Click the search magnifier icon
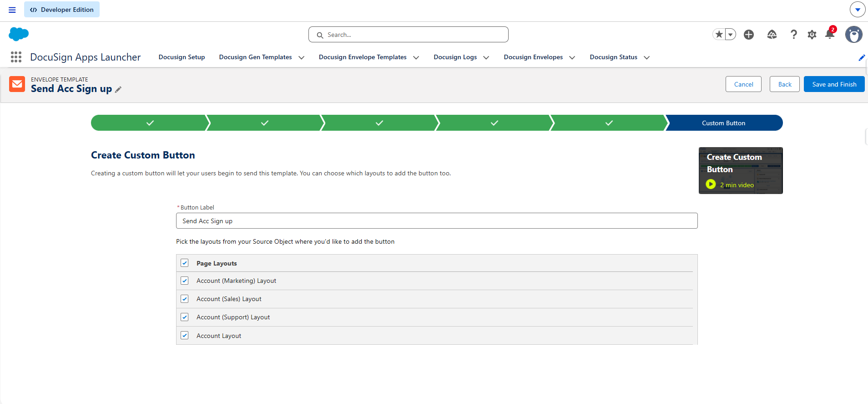The width and height of the screenshot is (868, 404). (x=320, y=35)
